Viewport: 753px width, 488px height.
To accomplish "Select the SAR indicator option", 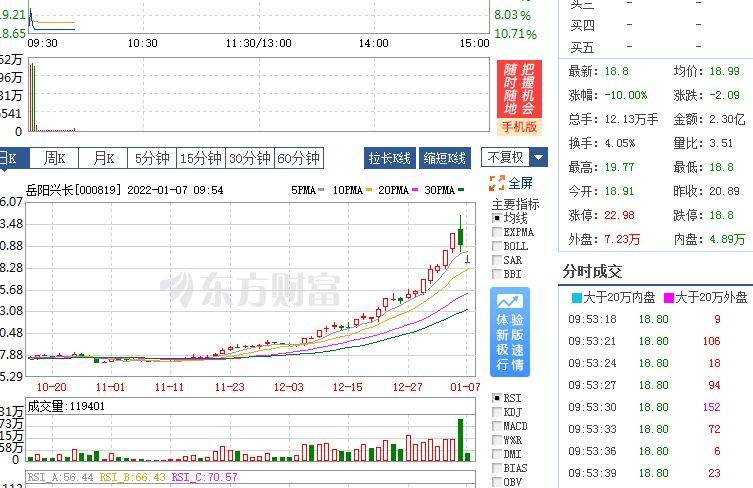I will click(x=497, y=260).
